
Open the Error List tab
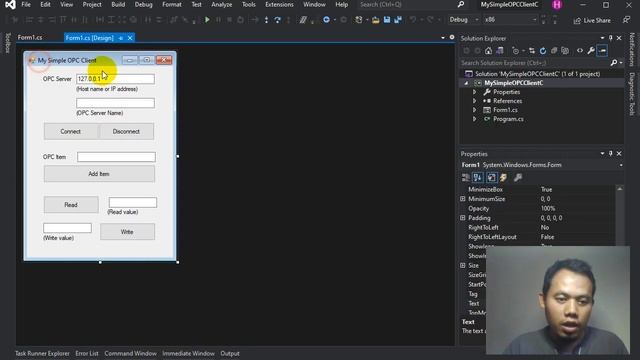[87, 353]
